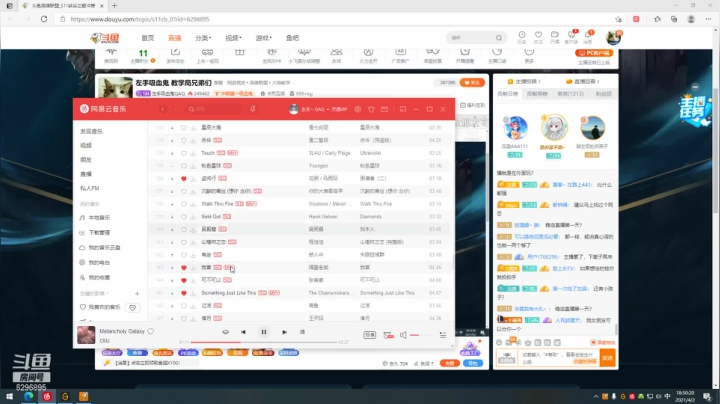Viewport: 720px width, 404px height.
Task: Expand Douyu 分类 dropdown menu
Action: pyautogui.click(x=203, y=38)
